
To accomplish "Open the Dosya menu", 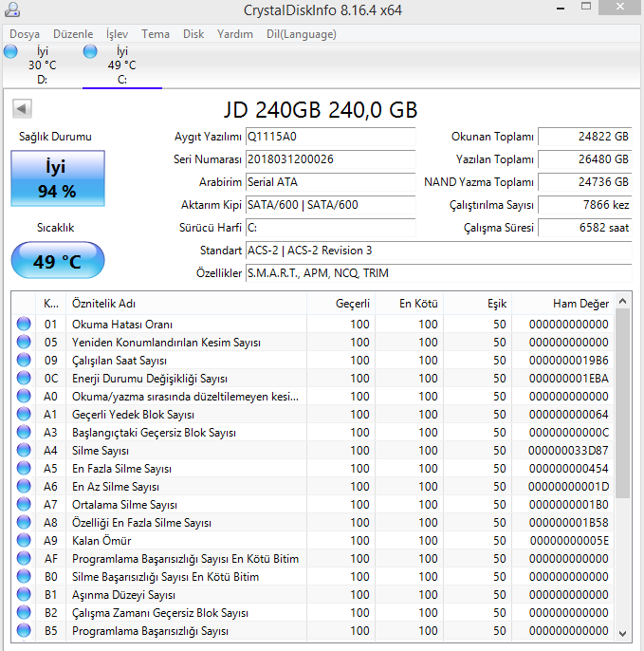I will [x=25, y=34].
